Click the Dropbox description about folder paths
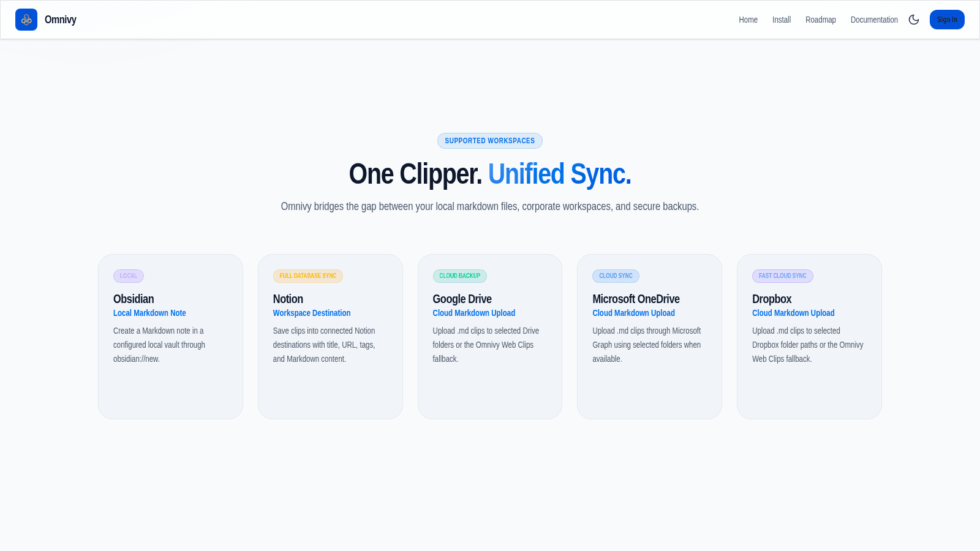 tap(808, 345)
